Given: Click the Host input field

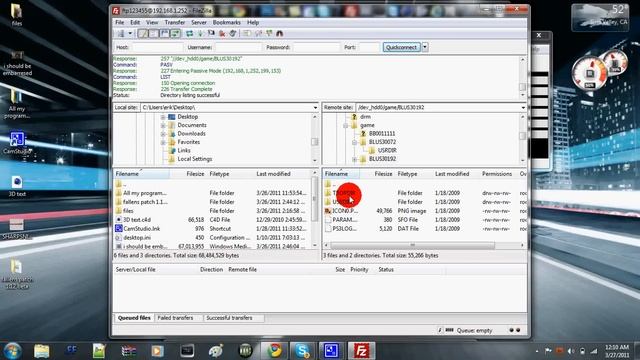Looking at the screenshot, I should pyautogui.click(x=158, y=47).
